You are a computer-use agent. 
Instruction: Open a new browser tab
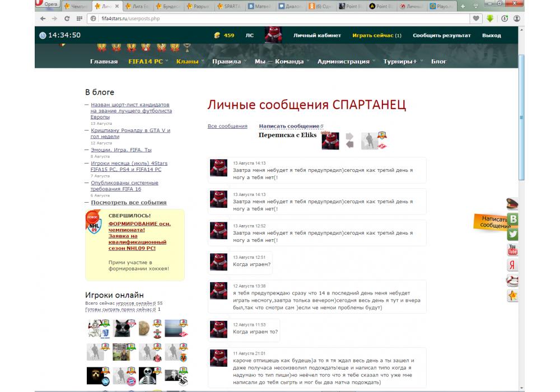(x=463, y=6)
